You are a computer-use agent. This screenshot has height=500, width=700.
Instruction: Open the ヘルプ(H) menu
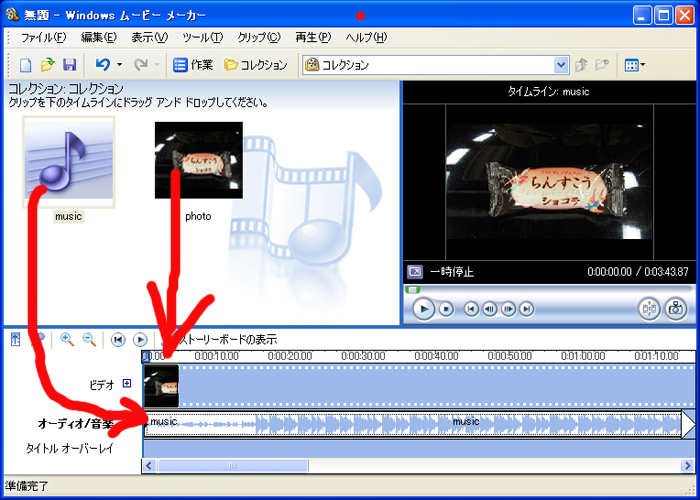tap(366, 38)
